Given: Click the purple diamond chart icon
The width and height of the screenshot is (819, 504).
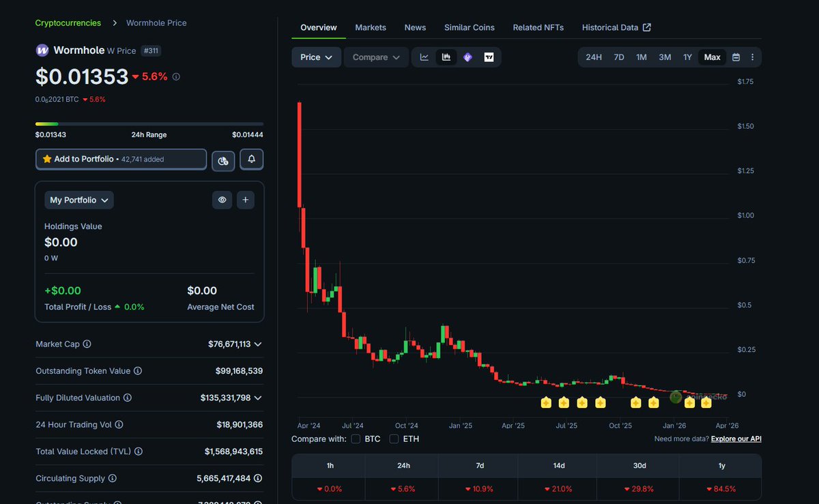Looking at the screenshot, I should pyautogui.click(x=468, y=57).
